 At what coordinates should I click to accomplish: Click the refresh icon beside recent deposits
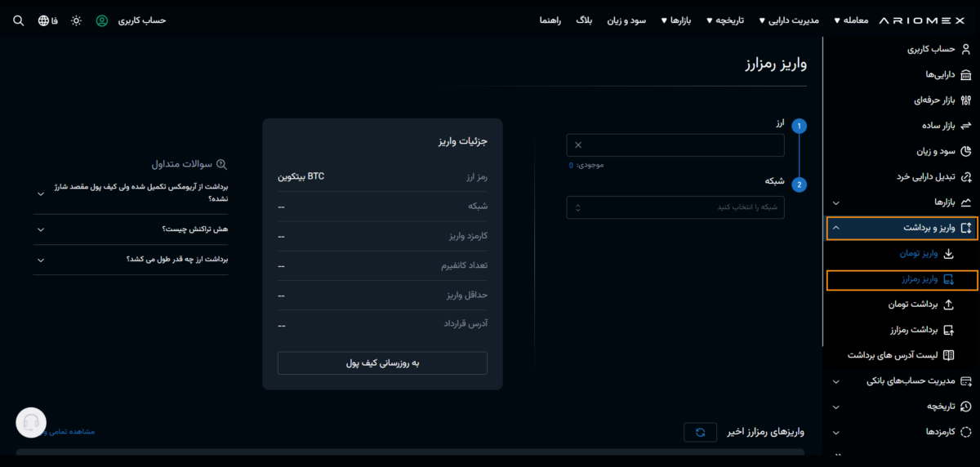tap(700, 433)
